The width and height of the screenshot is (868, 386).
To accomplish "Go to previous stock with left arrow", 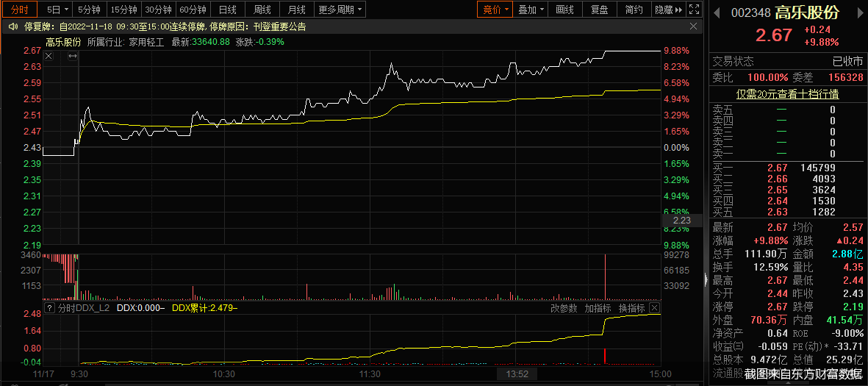I will pos(716,11).
